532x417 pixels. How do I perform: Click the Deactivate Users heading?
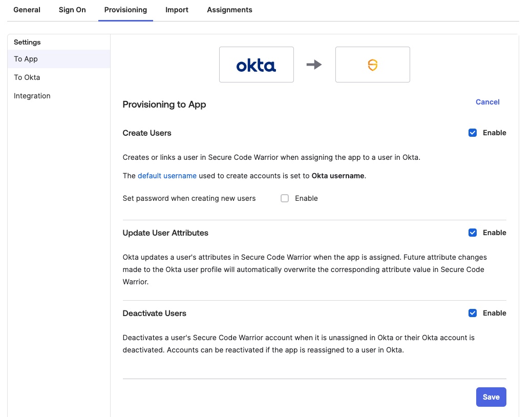point(154,313)
